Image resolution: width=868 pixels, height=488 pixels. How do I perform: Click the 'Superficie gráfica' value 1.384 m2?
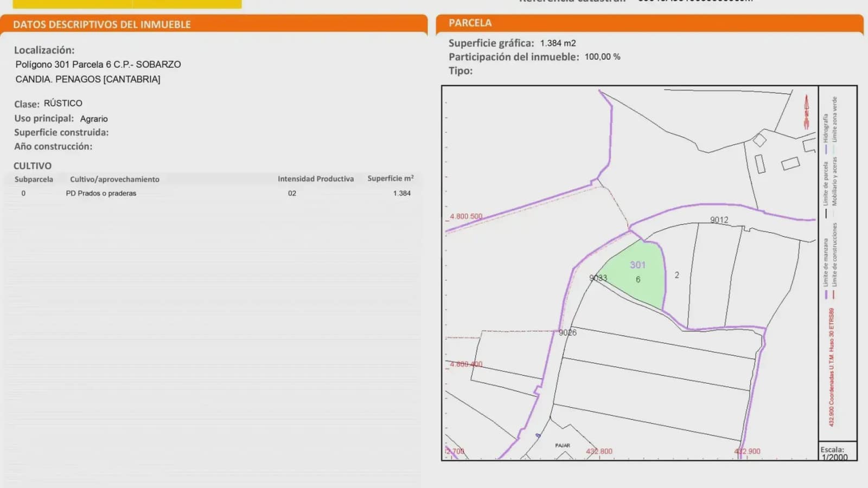click(x=558, y=43)
